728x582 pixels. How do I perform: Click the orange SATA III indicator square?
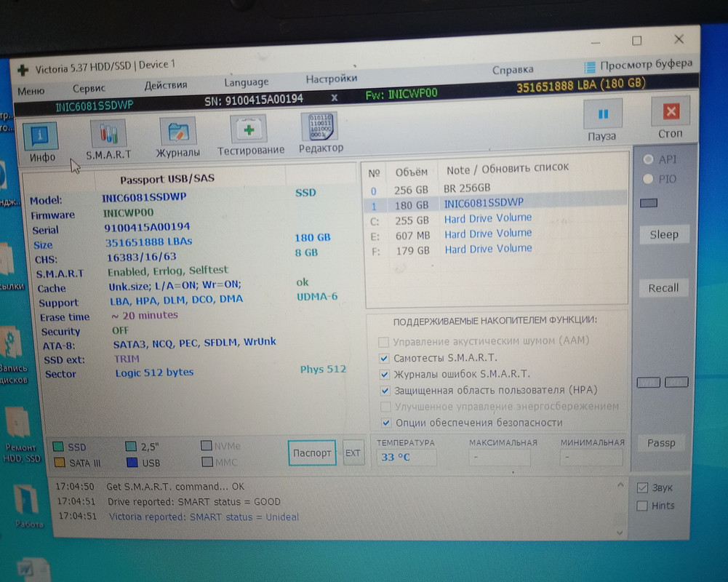tap(60, 463)
